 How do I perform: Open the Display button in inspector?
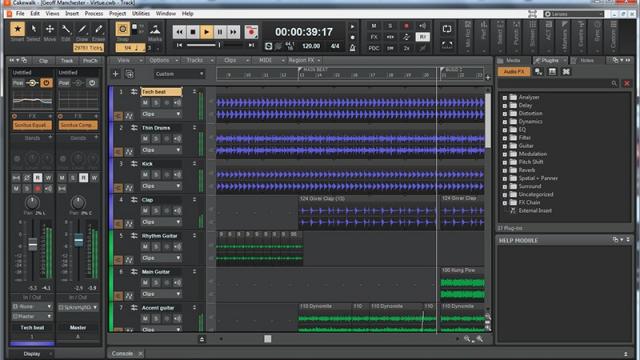click(32, 354)
